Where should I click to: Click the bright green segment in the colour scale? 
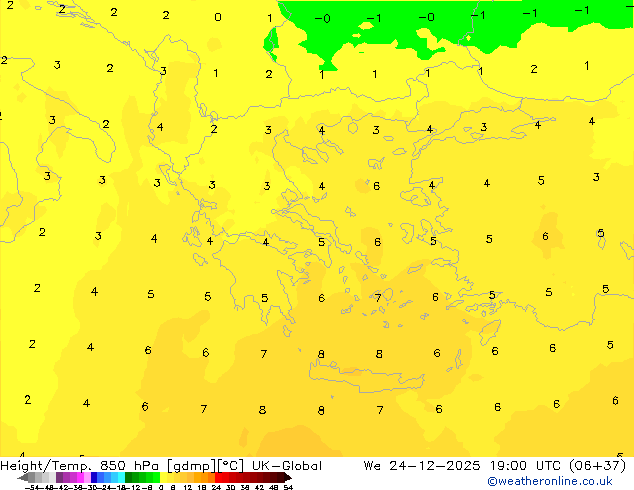click(156, 477)
